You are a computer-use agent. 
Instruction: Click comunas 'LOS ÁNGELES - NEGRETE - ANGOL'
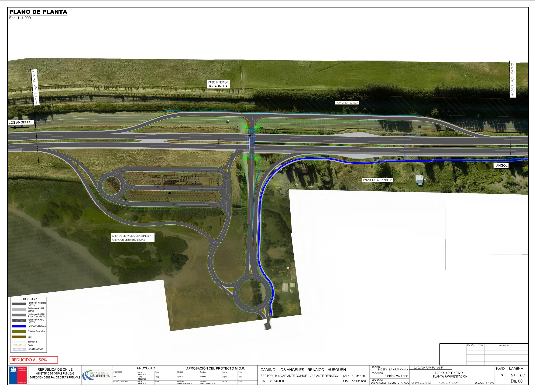click(x=390, y=383)
